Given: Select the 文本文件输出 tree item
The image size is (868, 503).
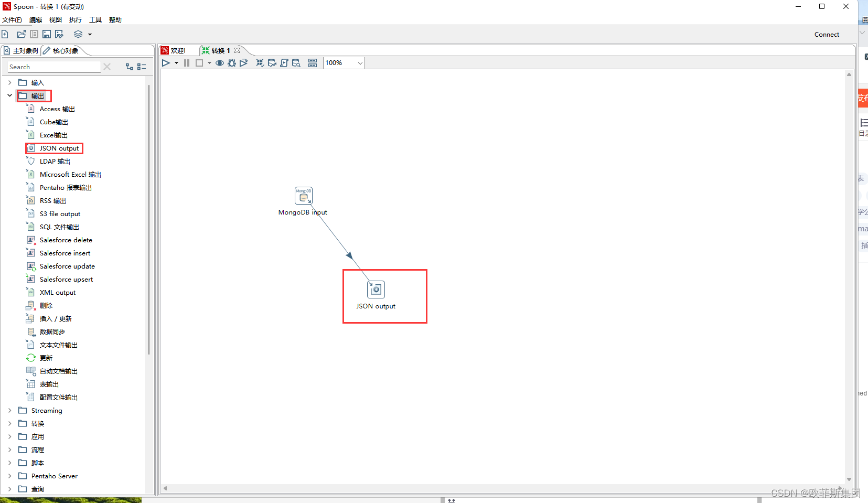Looking at the screenshot, I should tap(52, 345).
